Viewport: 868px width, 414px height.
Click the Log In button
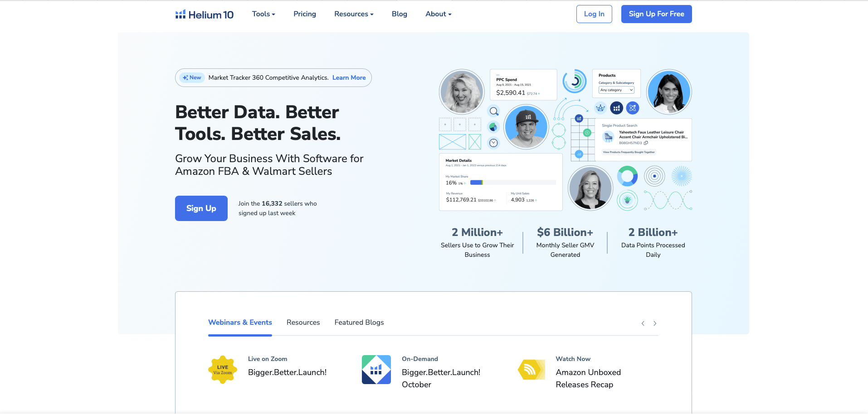[594, 14]
